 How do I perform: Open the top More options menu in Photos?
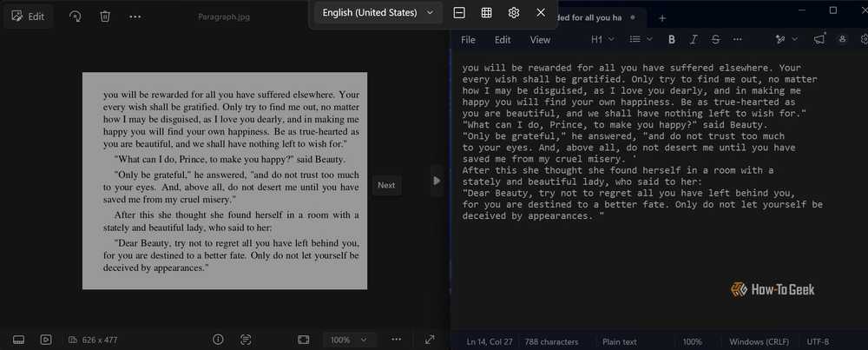(135, 17)
